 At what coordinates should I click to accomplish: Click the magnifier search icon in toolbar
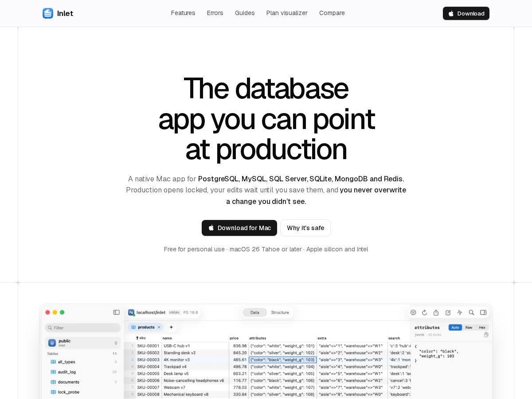[471, 313]
